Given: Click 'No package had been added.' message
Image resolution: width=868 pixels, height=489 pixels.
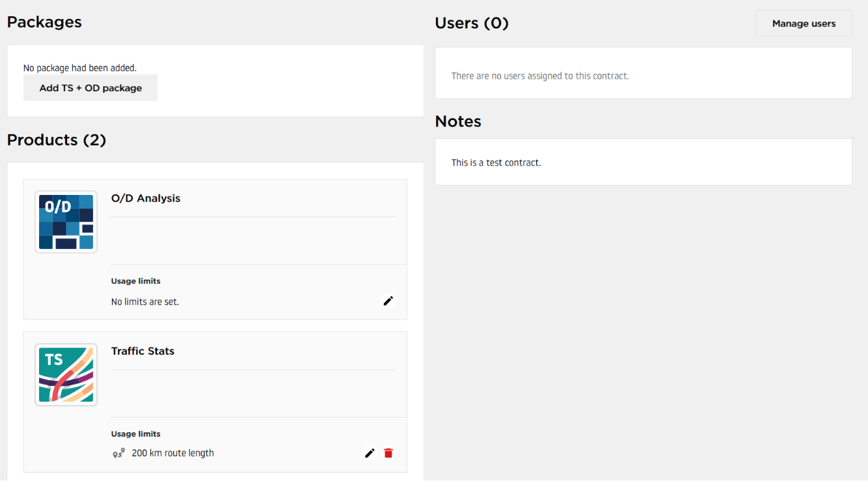Looking at the screenshot, I should (80, 68).
